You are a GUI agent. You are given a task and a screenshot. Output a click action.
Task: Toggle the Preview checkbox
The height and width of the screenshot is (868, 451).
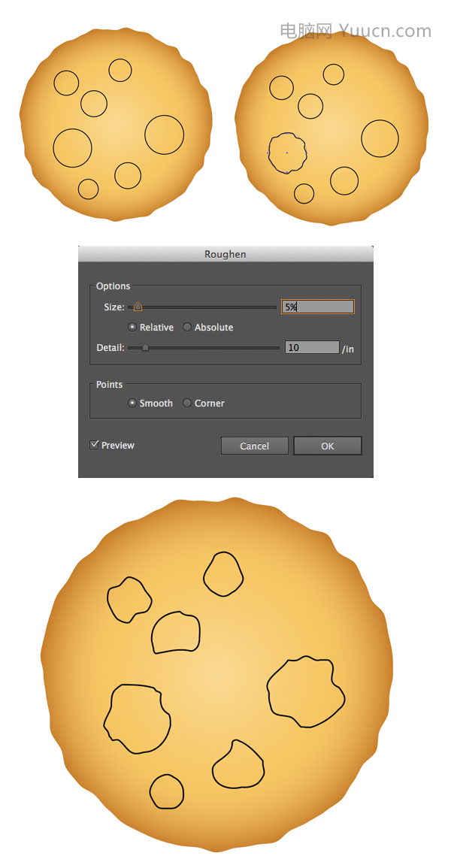(94, 444)
